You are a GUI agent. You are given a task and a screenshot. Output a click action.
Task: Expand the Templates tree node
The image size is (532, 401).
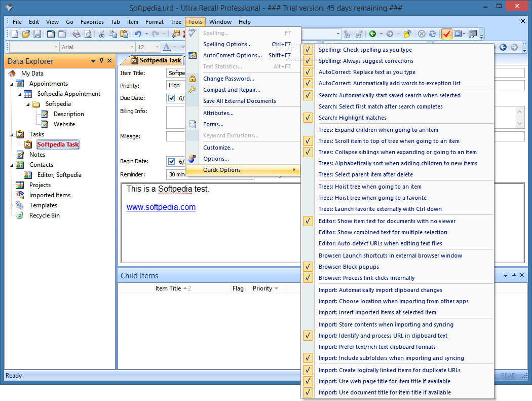coord(12,205)
